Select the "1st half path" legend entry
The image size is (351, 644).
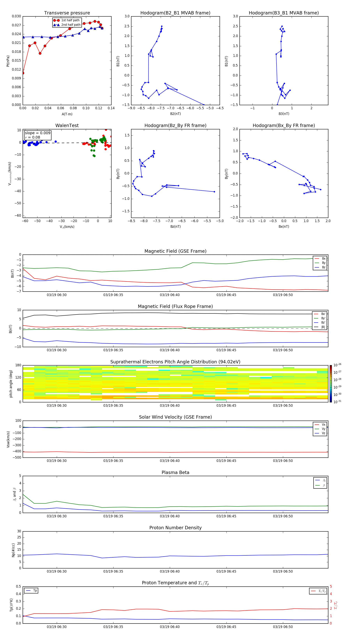[x=66, y=20]
